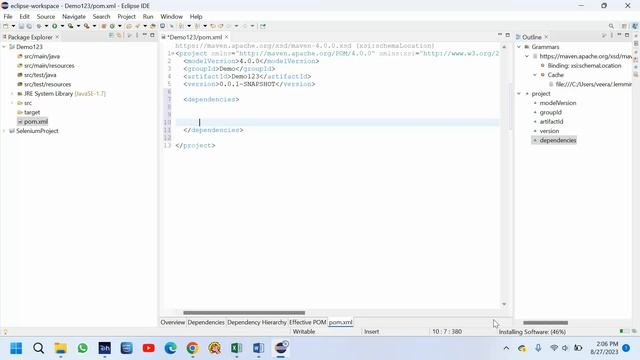Viewport: 640px width, 360px height.
Task: Select groupId in the Outline
Action: coord(550,113)
